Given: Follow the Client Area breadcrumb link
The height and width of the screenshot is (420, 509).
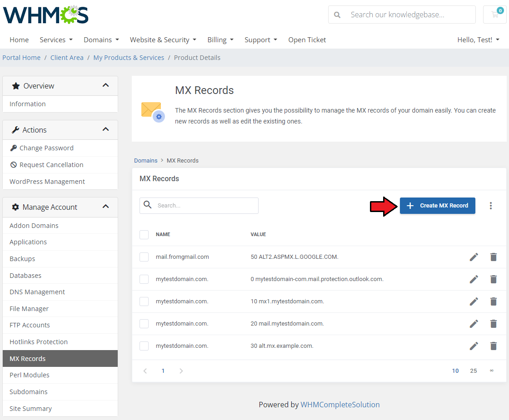Looking at the screenshot, I should [x=67, y=58].
